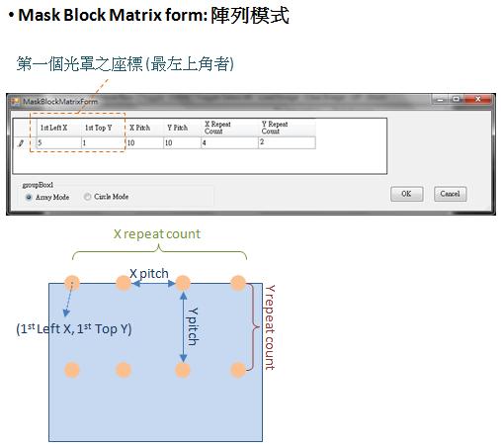
Task: Edit the X Repeat Count cell containing 4
Action: pyautogui.click(x=229, y=143)
